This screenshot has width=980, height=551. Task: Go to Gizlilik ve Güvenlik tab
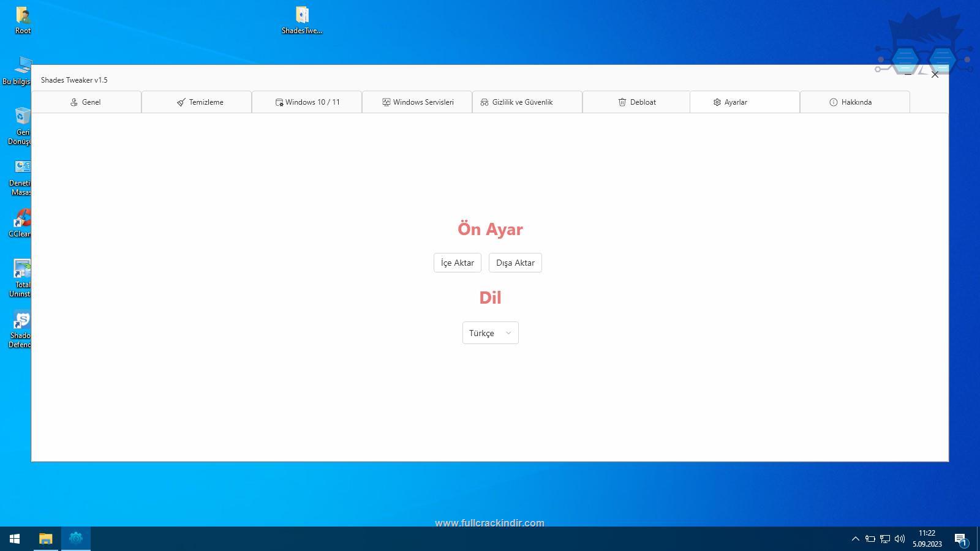527,102
